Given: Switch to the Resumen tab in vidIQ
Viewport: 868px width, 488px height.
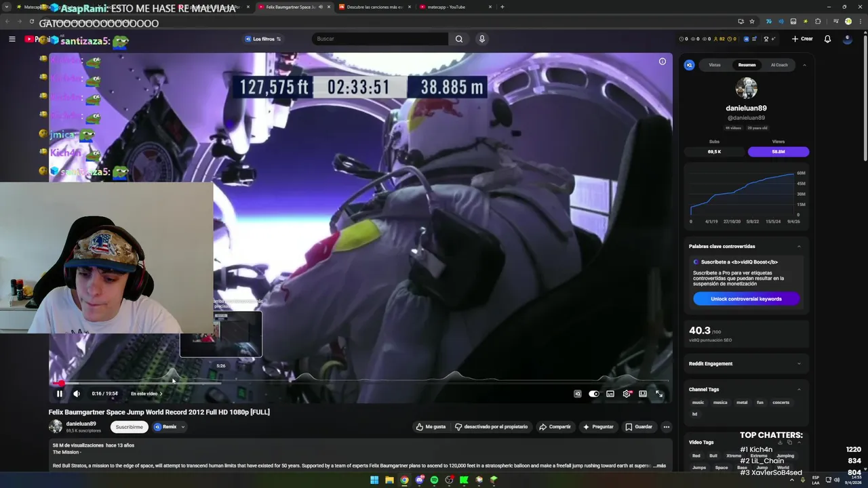Looking at the screenshot, I should [x=747, y=65].
